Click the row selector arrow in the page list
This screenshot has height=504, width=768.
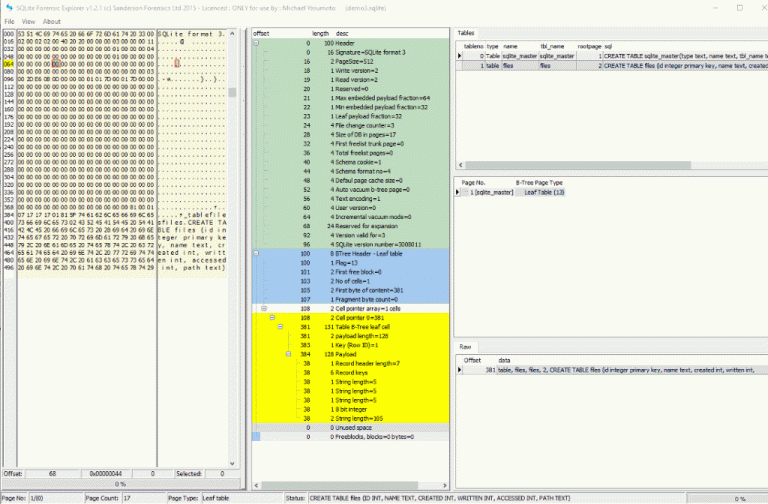[457, 192]
